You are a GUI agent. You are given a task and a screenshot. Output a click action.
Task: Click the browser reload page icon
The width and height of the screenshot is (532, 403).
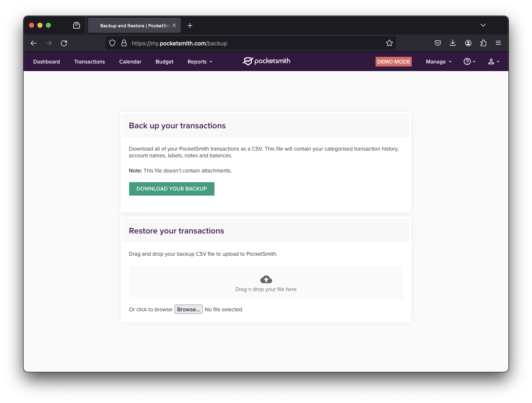64,43
